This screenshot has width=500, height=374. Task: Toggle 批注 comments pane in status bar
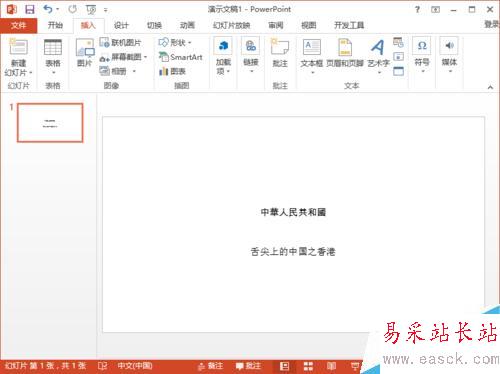point(248,366)
